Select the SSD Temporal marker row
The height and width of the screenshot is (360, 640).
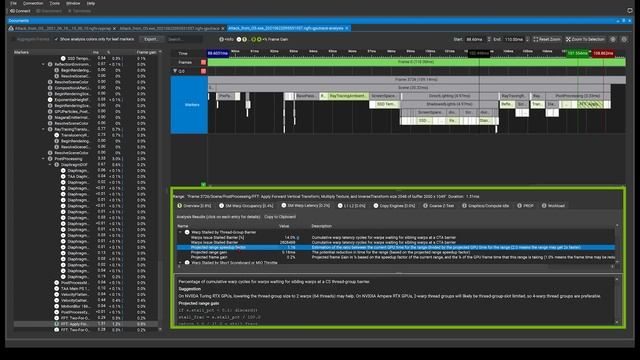pyautogui.click(x=86, y=58)
